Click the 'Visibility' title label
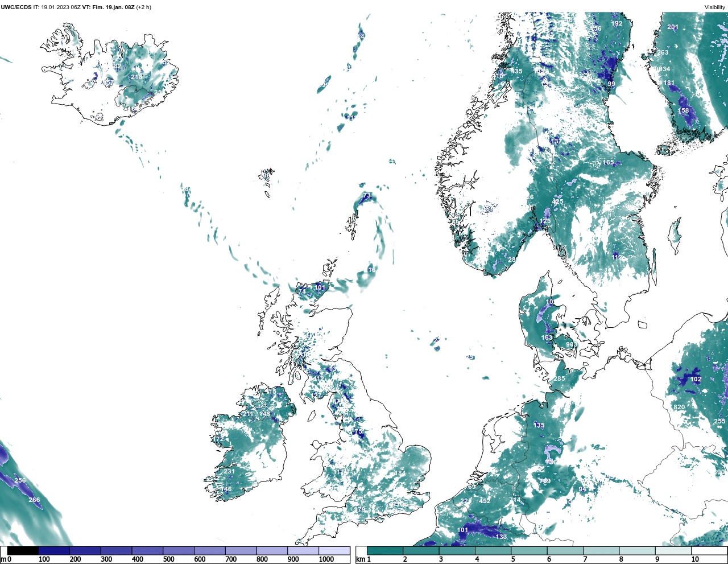 pos(715,7)
